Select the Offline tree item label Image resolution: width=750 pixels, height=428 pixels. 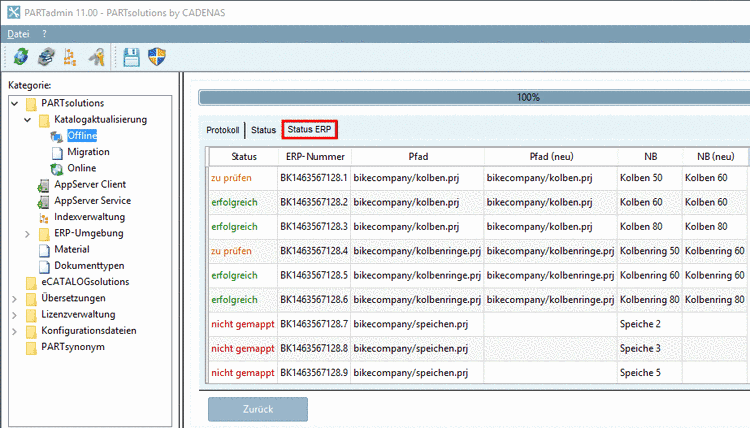[82, 136]
